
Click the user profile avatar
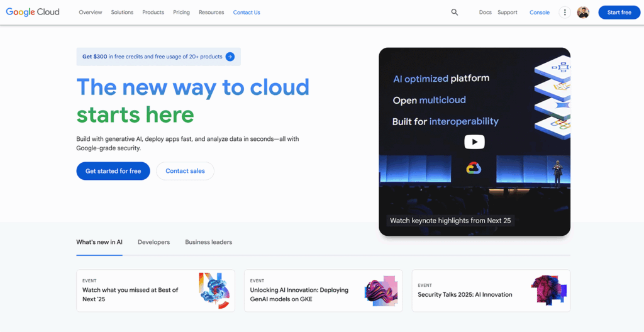(x=583, y=13)
